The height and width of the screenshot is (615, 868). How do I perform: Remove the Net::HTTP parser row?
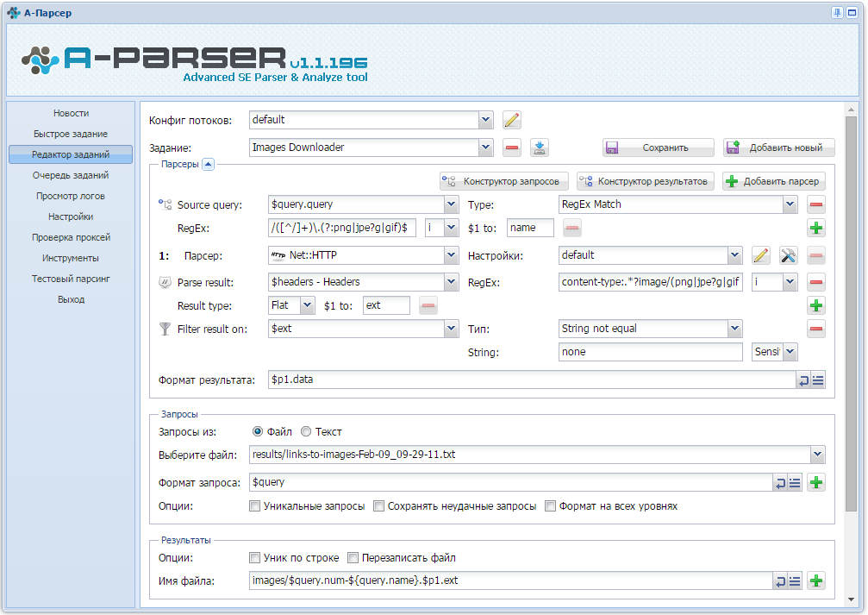pos(816,255)
